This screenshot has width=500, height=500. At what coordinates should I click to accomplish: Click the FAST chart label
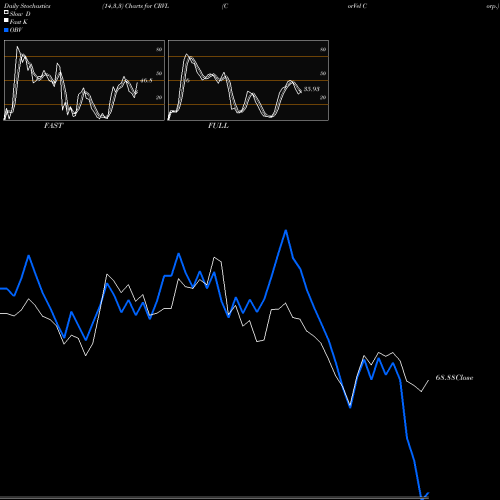click(x=53, y=126)
